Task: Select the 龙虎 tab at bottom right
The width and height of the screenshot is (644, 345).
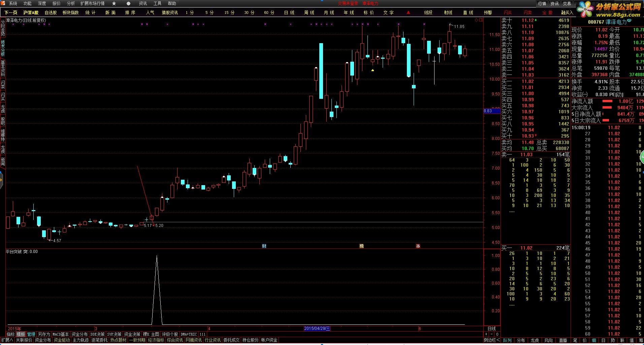Action: pyautogui.click(x=535, y=340)
